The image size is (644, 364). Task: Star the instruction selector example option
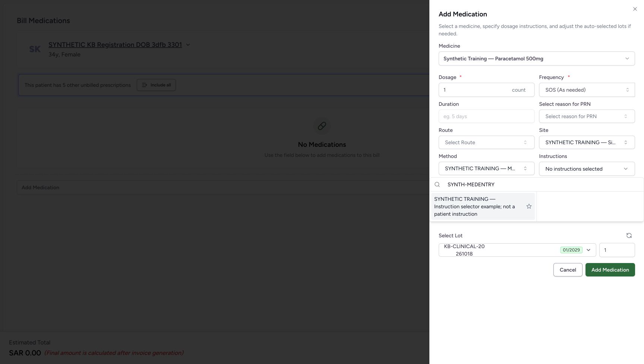click(528, 206)
